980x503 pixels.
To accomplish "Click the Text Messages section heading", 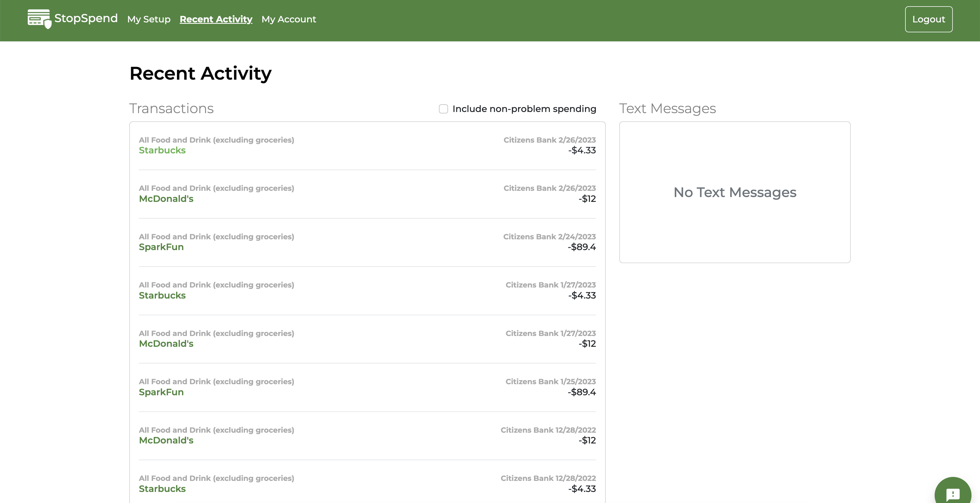I will click(667, 108).
